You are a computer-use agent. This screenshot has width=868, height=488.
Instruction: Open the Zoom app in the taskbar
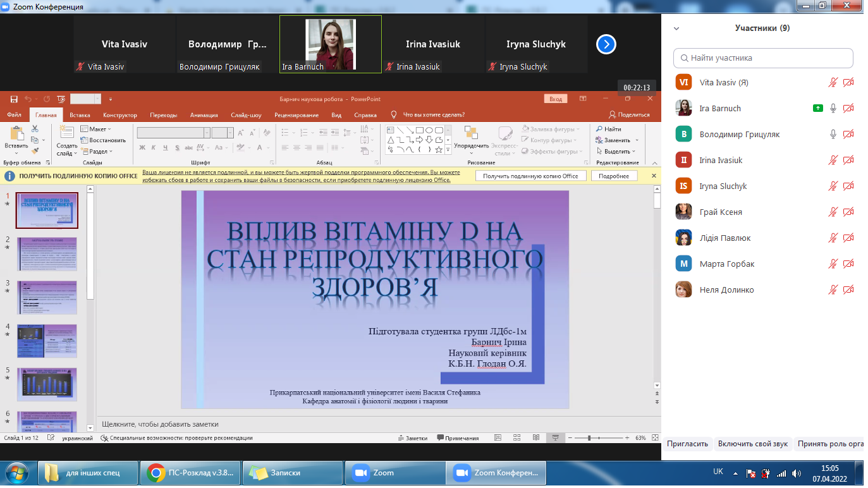(373, 472)
